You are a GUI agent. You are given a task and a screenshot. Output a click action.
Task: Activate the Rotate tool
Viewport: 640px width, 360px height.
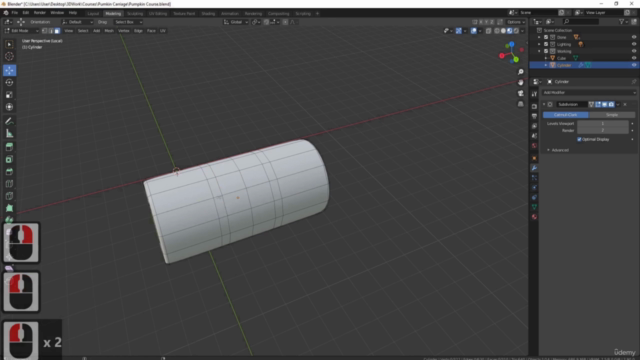[9, 82]
